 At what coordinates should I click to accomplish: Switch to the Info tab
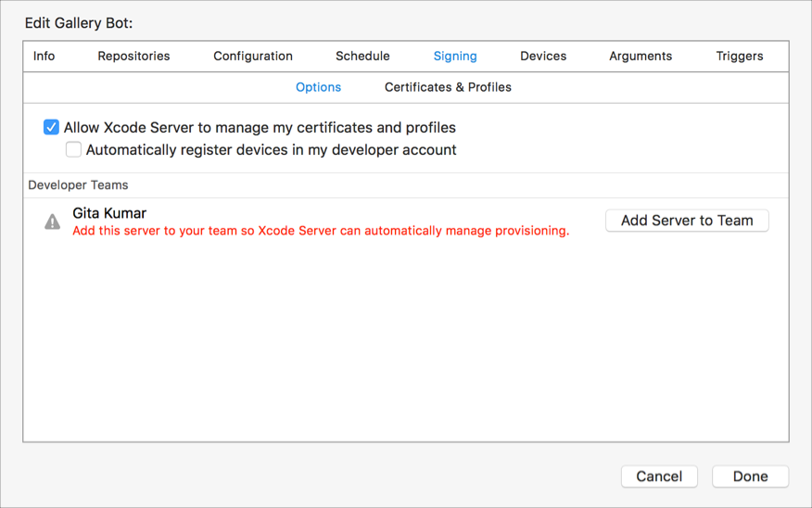[x=44, y=57]
